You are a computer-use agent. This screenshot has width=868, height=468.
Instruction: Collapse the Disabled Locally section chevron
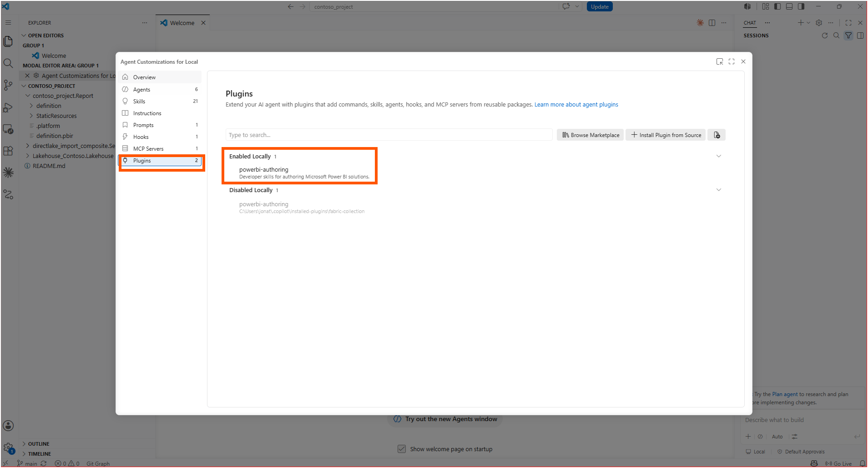point(719,190)
